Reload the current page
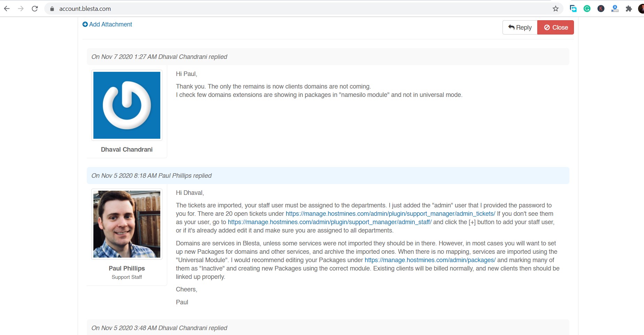This screenshot has width=644, height=335. coord(35,9)
